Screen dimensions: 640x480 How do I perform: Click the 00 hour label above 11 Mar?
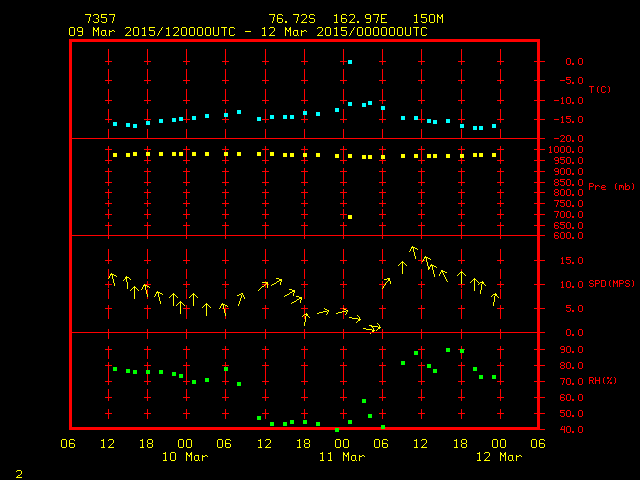pos(342,443)
